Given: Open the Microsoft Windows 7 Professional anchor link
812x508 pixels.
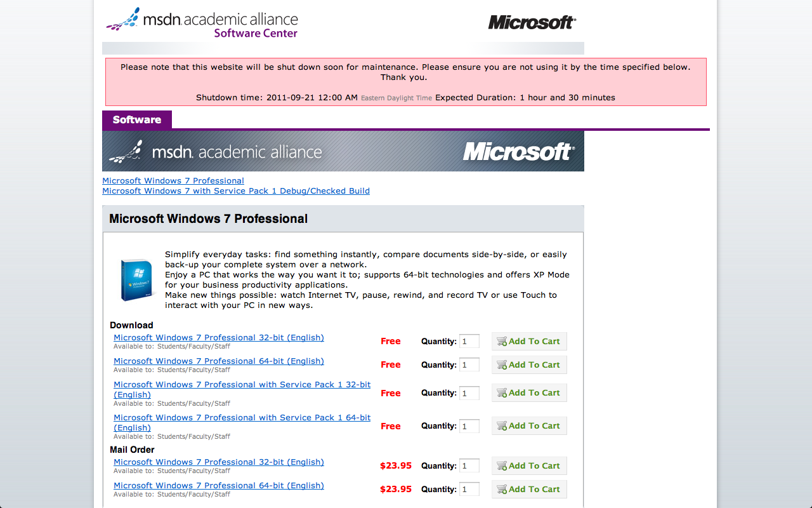Looking at the screenshot, I should (173, 181).
